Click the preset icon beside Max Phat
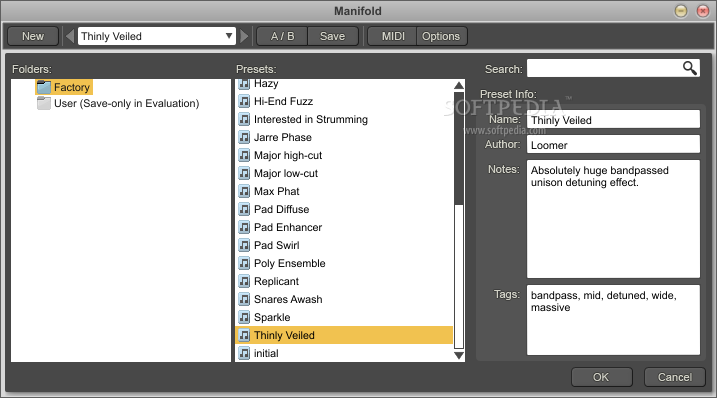 pyautogui.click(x=245, y=191)
